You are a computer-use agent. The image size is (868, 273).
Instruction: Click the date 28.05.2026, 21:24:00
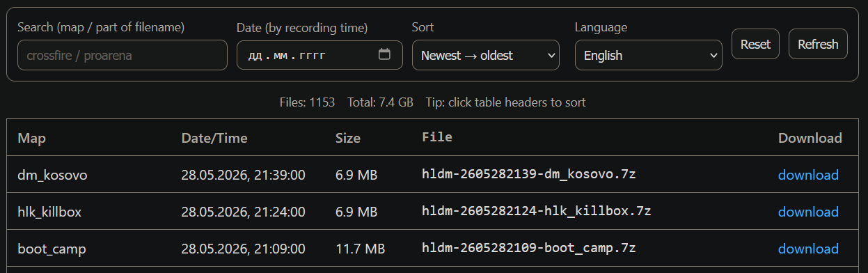243,212
